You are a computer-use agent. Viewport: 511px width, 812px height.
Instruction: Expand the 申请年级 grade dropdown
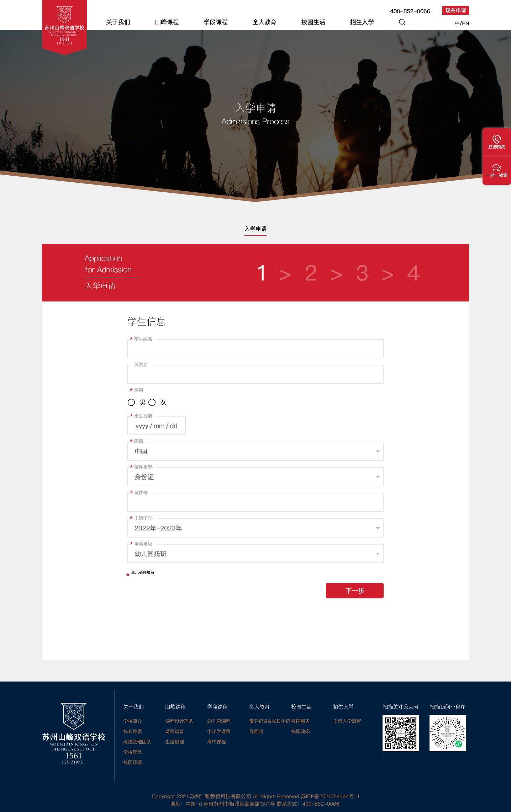pyautogui.click(x=255, y=554)
